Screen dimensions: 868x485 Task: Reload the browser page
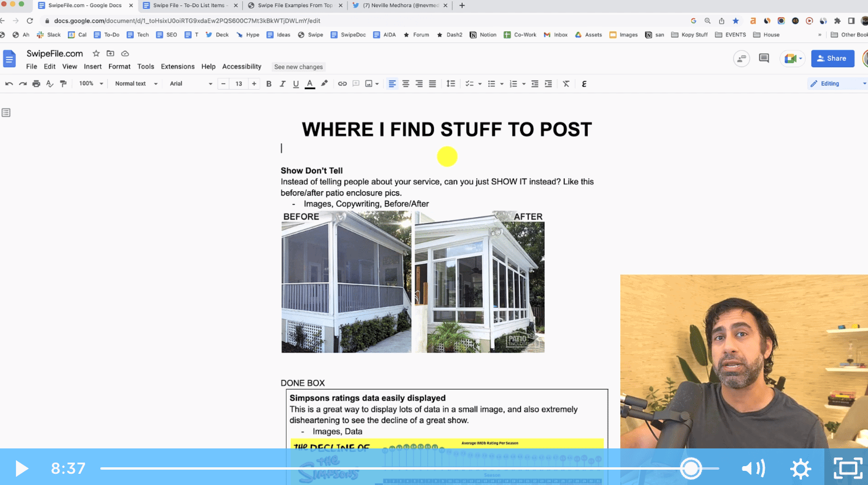click(x=29, y=21)
